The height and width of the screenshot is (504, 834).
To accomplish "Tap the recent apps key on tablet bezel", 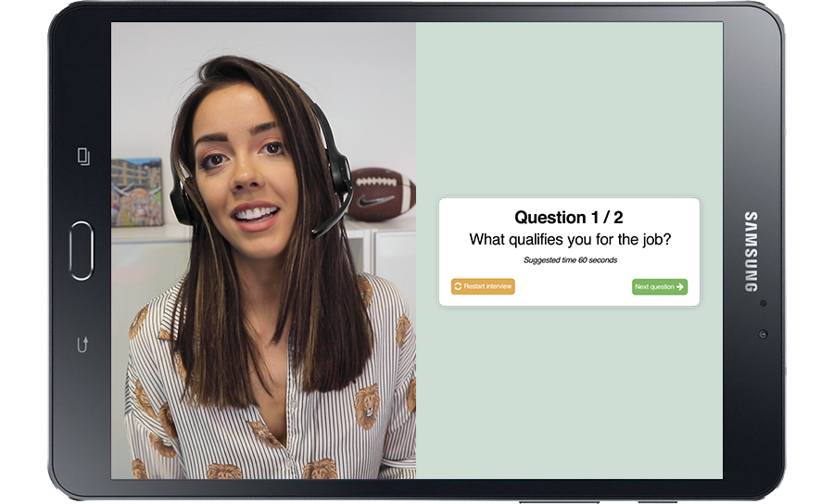I will tap(83, 157).
